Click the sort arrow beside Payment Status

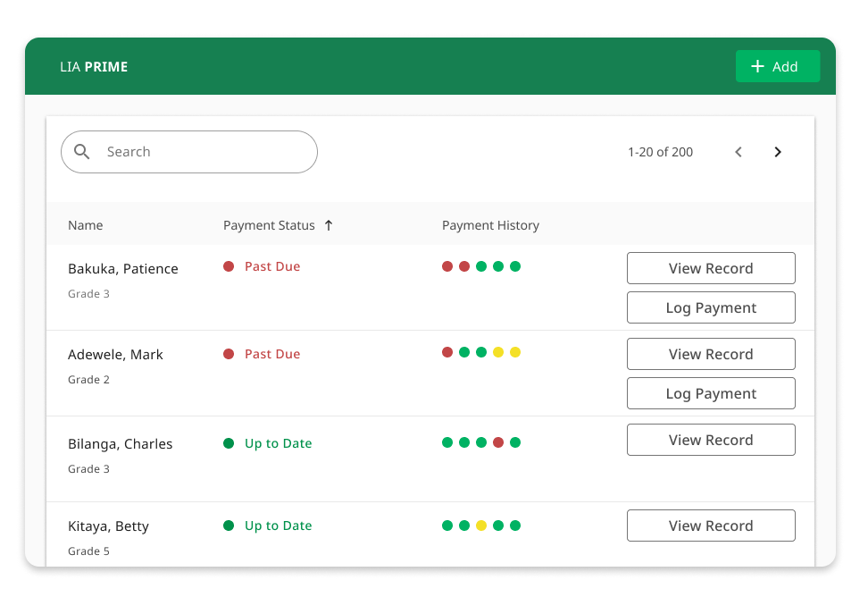[x=329, y=225]
